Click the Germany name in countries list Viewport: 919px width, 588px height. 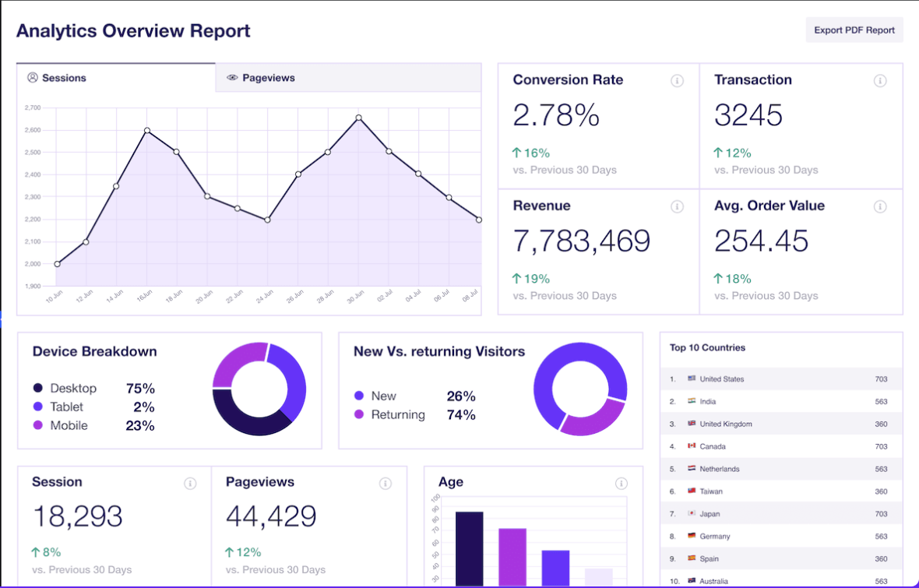(715, 537)
